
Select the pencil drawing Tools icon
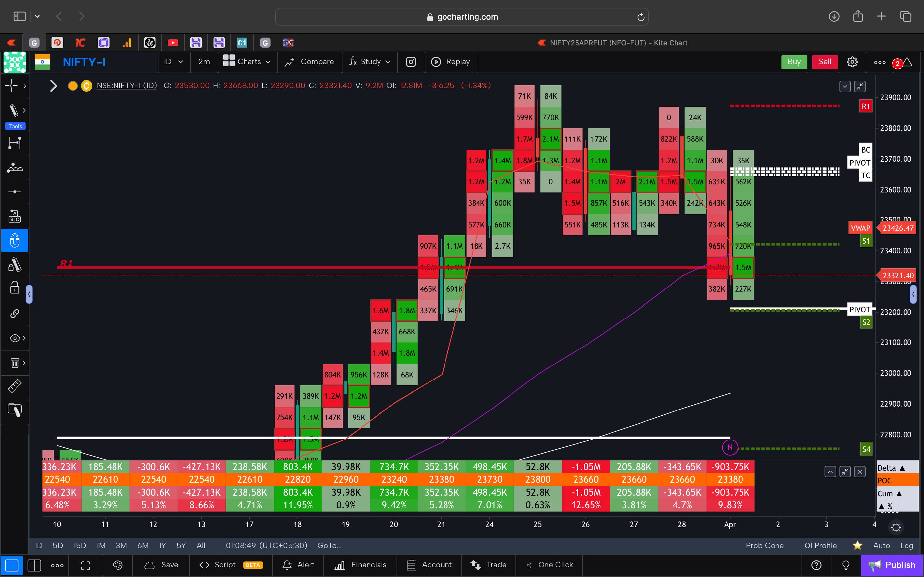coord(15,110)
